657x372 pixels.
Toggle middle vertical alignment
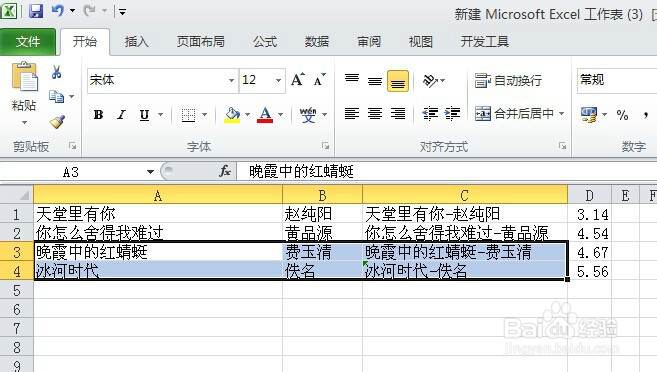coord(375,80)
